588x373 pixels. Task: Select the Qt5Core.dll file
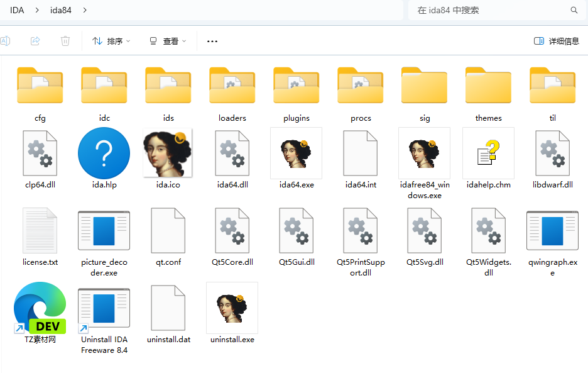pos(232,230)
